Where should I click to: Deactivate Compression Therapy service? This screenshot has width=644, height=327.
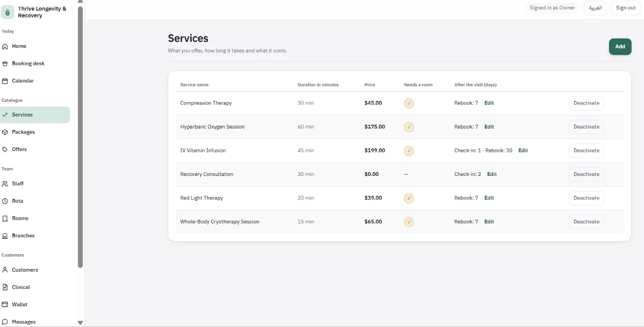(586, 103)
